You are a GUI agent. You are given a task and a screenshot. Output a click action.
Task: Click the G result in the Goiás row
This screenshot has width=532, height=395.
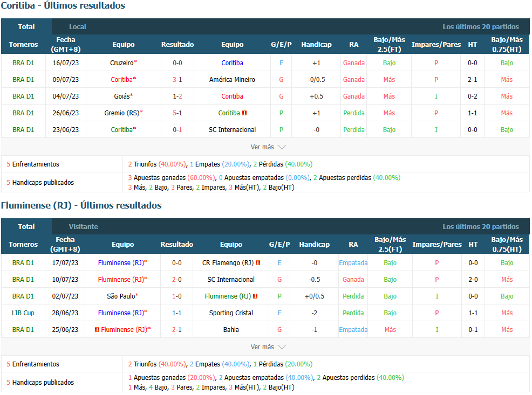point(281,96)
